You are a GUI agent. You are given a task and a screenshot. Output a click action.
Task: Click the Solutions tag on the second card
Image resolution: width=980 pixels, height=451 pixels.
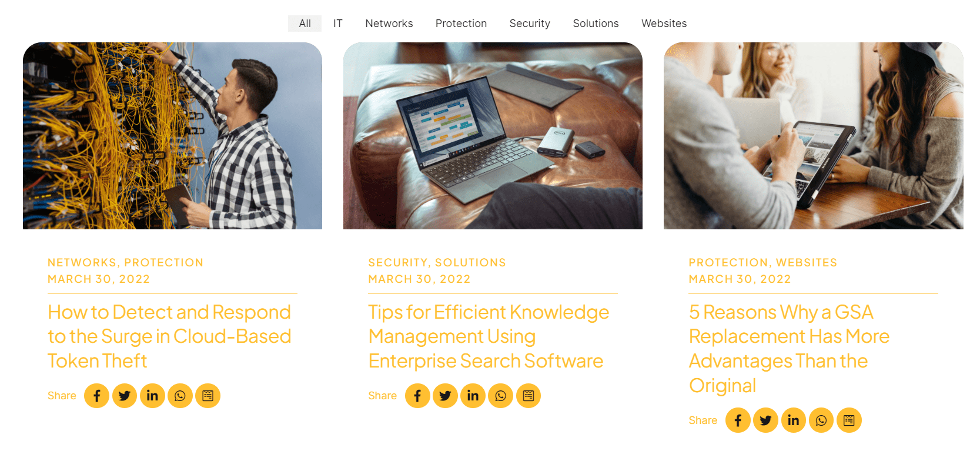coord(470,263)
